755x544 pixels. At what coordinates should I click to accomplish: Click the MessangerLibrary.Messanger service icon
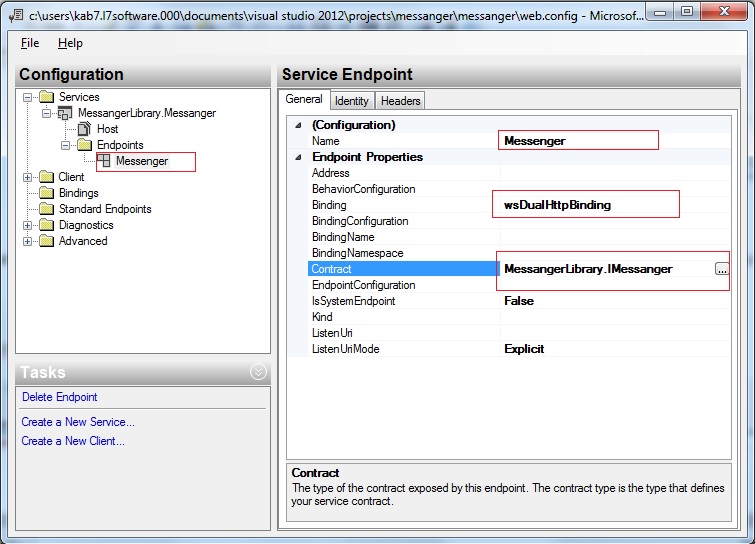click(65, 113)
